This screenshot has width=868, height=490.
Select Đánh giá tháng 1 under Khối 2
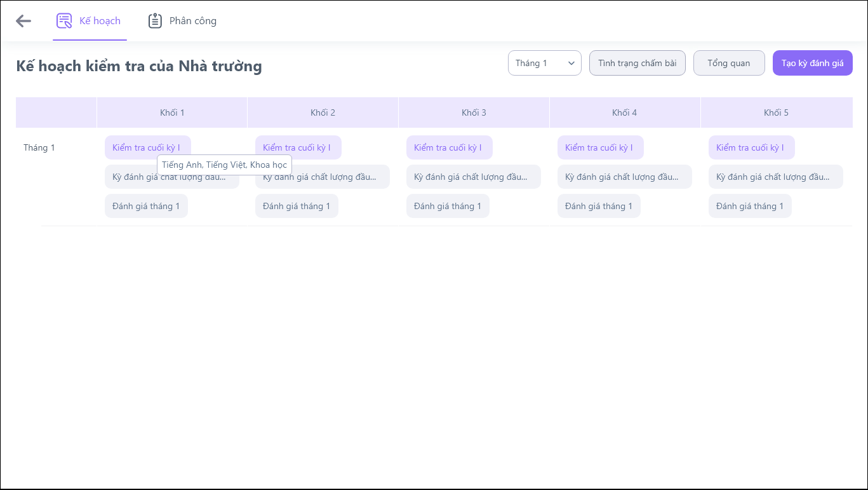coord(297,206)
